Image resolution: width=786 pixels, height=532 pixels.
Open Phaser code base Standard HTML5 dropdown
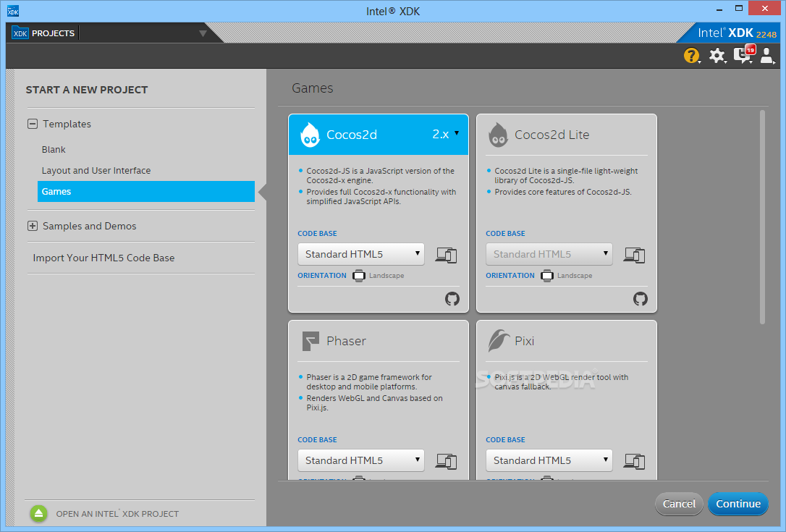pos(361,460)
